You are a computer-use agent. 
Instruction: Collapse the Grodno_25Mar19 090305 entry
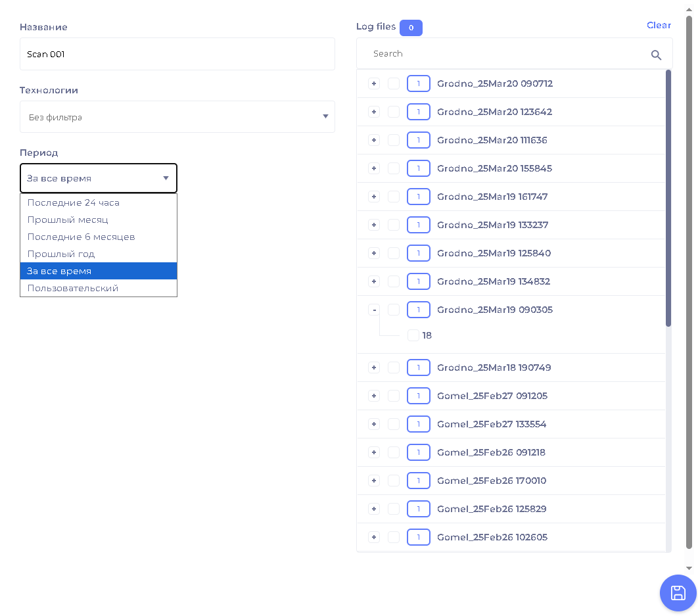(x=374, y=310)
